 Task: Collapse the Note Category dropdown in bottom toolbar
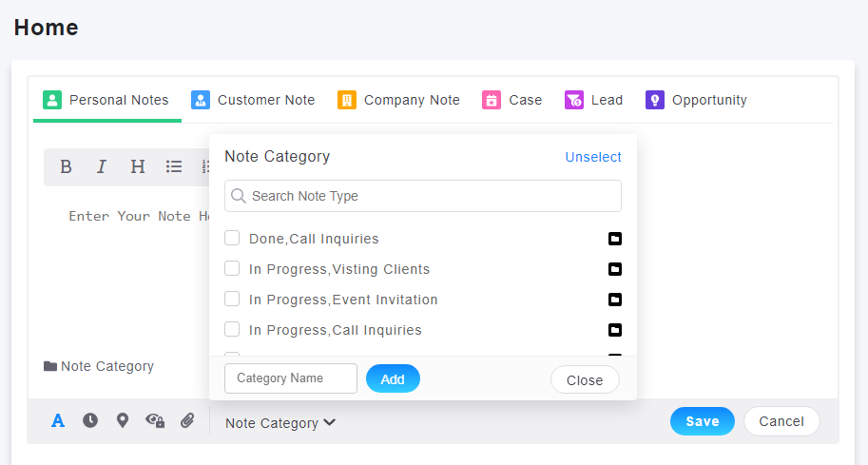click(x=280, y=423)
